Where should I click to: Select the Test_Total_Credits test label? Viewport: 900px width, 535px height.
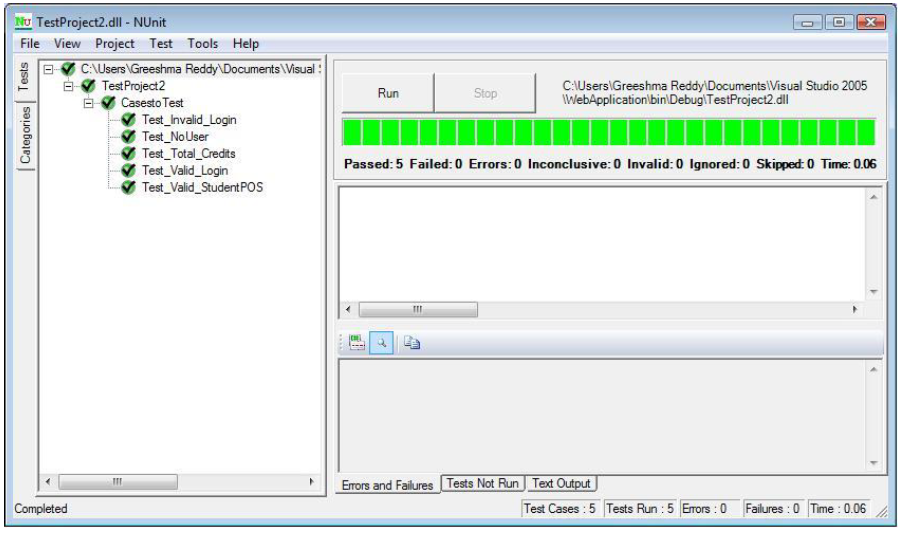click(189, 154)
